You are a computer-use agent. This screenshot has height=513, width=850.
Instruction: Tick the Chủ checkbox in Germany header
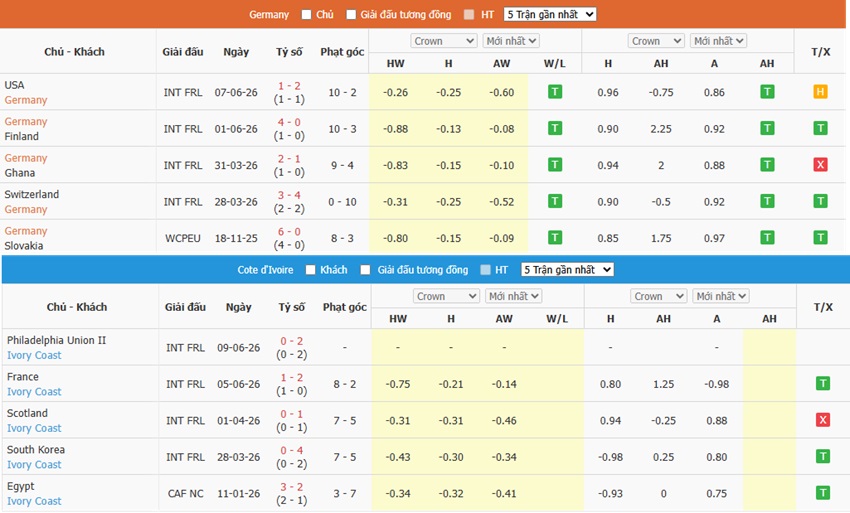[306, 15]
